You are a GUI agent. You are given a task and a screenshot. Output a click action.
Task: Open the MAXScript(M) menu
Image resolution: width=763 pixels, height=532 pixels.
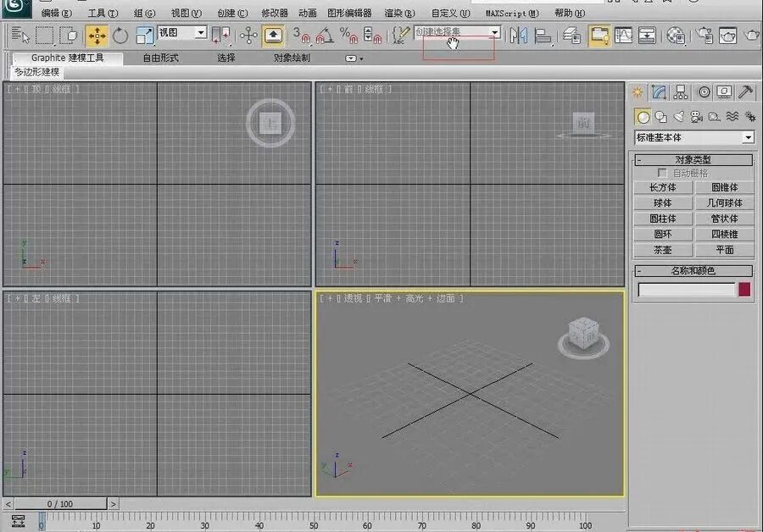coord(512,13)
